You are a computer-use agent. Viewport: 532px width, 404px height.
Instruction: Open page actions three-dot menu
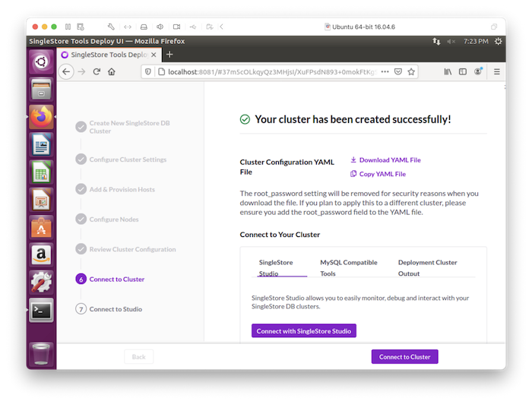385,72
